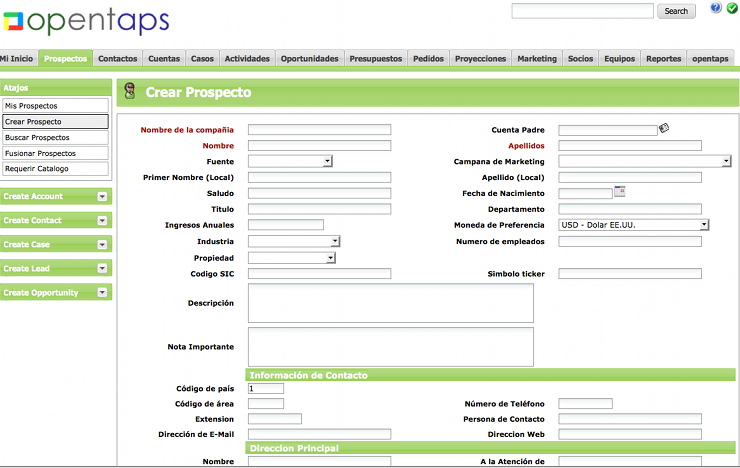Click the Direccion Web field
The image size is (740, 468).
pos(630,434)
